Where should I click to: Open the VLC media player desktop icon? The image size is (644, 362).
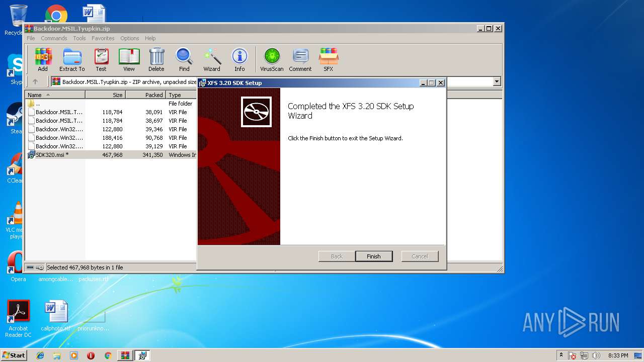tap(17, 221)
